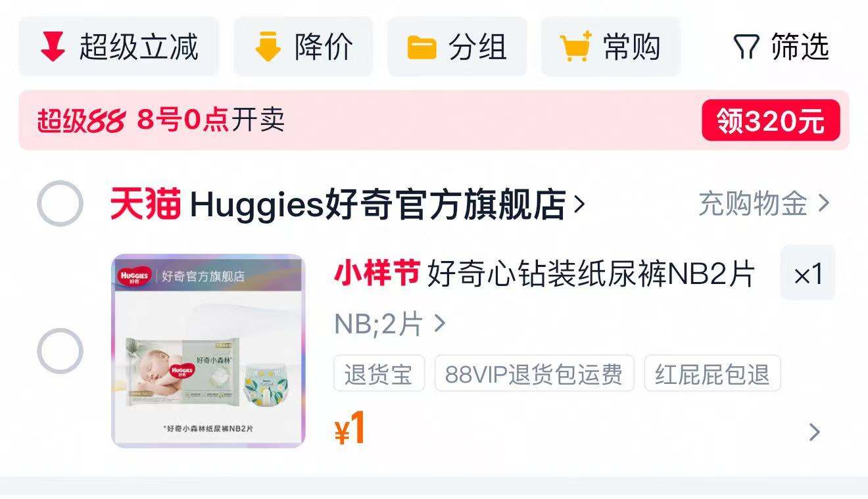
Task: Tap the 天猫 logo beside store name
Action: pos(145,204)
